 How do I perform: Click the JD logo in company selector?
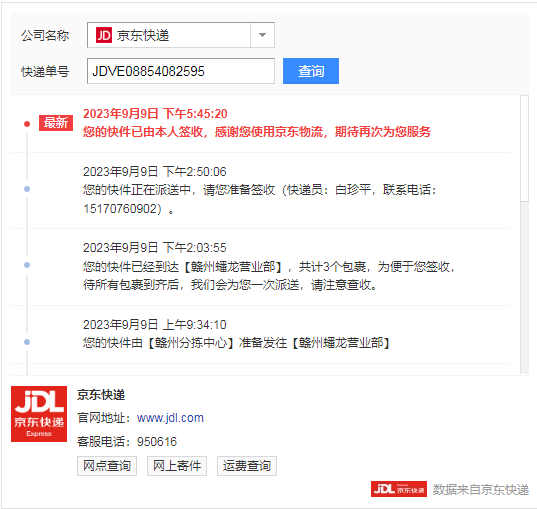pyautogui.click(x=104, y=35)
